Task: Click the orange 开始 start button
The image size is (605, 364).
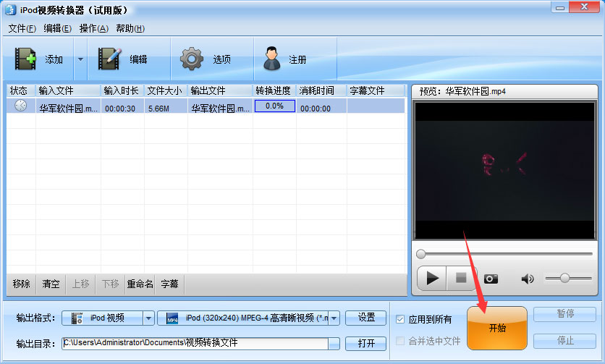Action: pos(497,328)
